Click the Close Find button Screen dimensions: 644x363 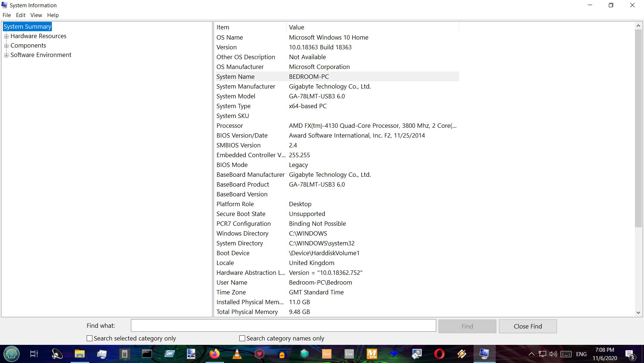(x=528, y=326)
